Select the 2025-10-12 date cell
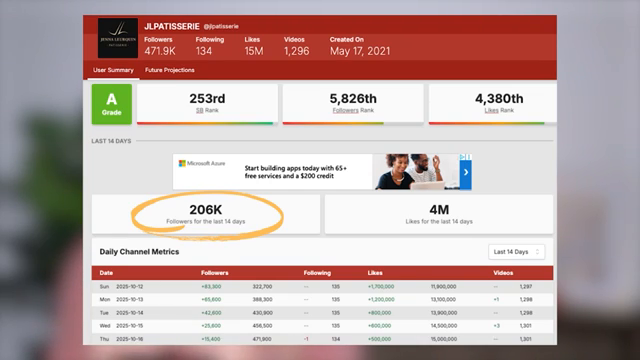This screenshot has height=360, width=640. [129, 287]
